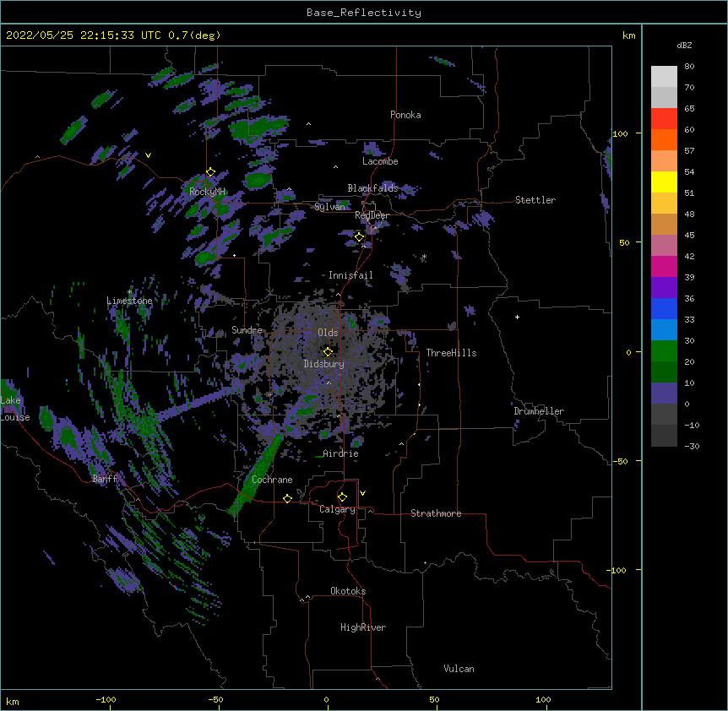The image size is (728, 711).
Task: Click the Banff label
Action: (x=105, y=479)
